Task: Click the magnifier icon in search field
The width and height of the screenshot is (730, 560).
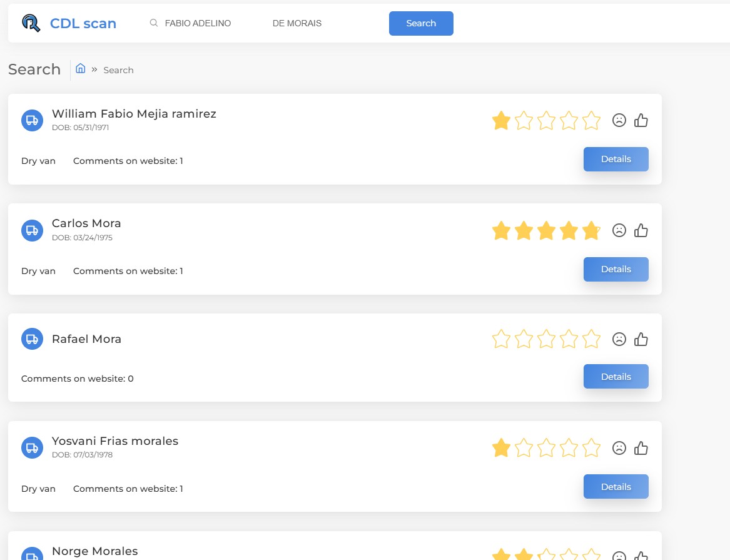Action: 154,23
